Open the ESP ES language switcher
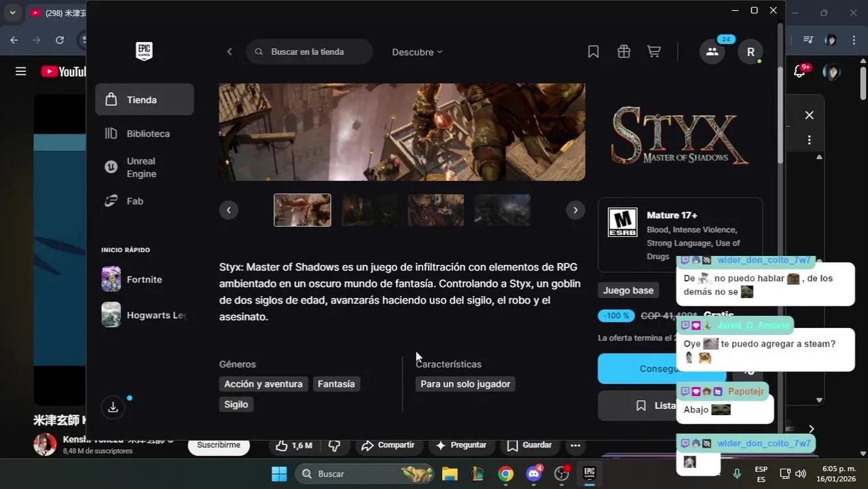 pyautogui.click(x=761, y=474)
